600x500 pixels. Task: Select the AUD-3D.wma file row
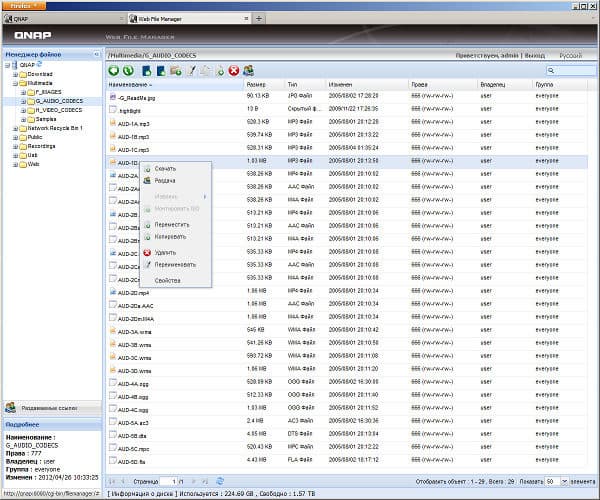click(347, 369)
